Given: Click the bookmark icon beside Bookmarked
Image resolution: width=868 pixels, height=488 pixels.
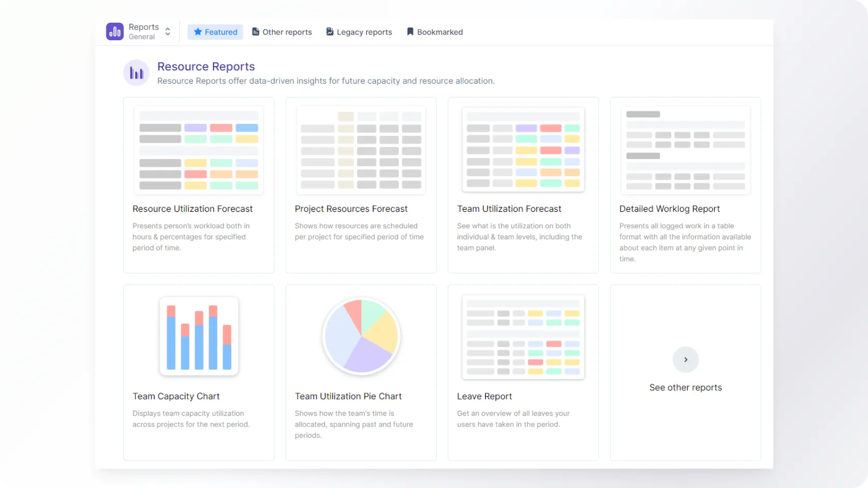Looking at the screenshot, I should [x=410, y=32].
